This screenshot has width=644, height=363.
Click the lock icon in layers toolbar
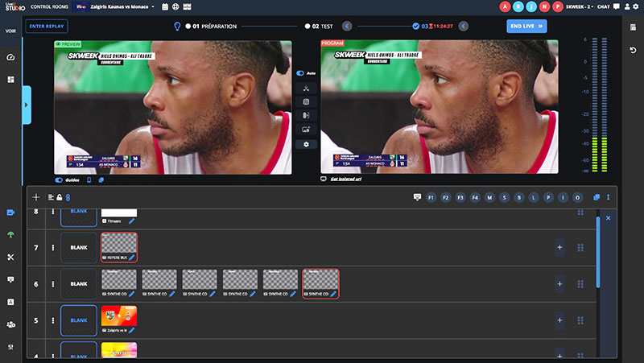pos(59,197)
